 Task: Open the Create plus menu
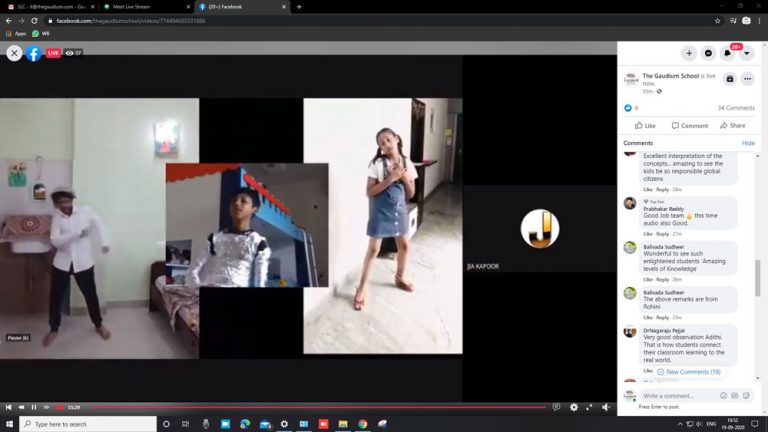[x=689, y=53]
